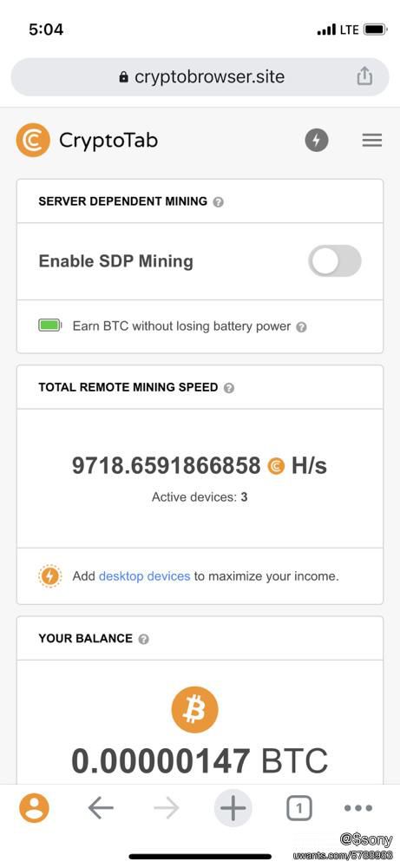The width and height of the screenshot is (400, 868).
Task: Click help icon next to battery power text
Action: click(x=301, y=327)
